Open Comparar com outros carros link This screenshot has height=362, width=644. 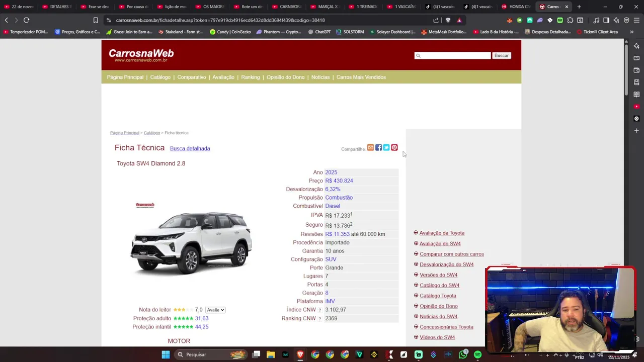click(x=452, y=254)
